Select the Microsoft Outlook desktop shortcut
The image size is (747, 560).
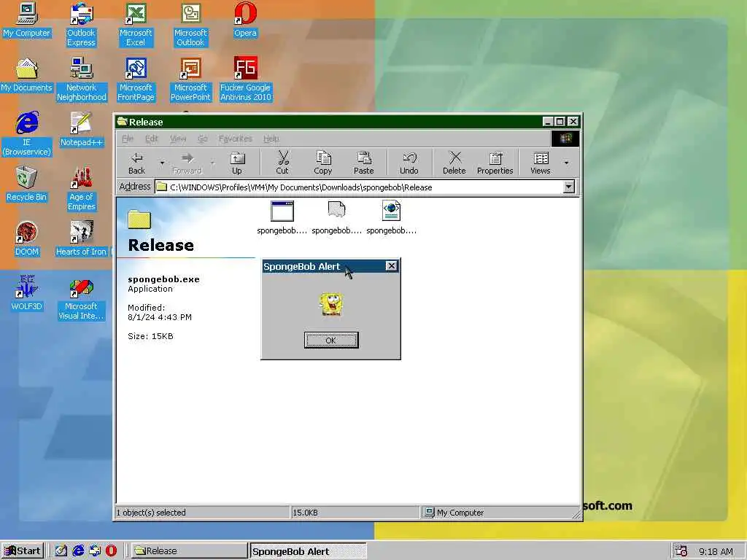[x=190, y=25]
